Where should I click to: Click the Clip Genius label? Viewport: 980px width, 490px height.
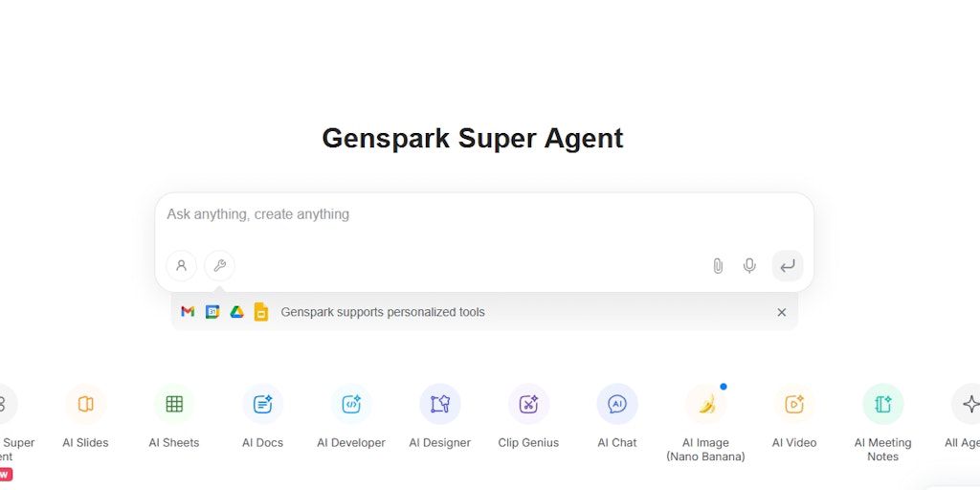(528, 442)
